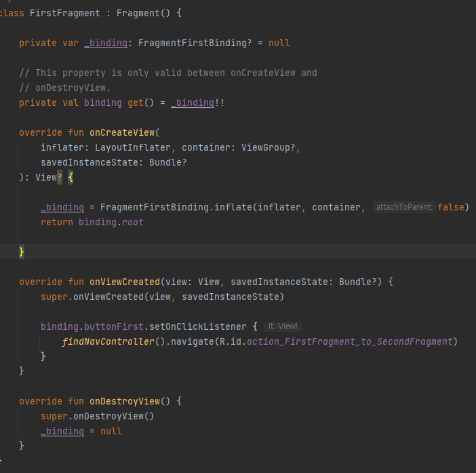Image resolution: width=476 pixels, height=473 pixels.
Task: Click the FirstFragment class name in the declaration
Action: pyautogui.click(x=64, y=13)
